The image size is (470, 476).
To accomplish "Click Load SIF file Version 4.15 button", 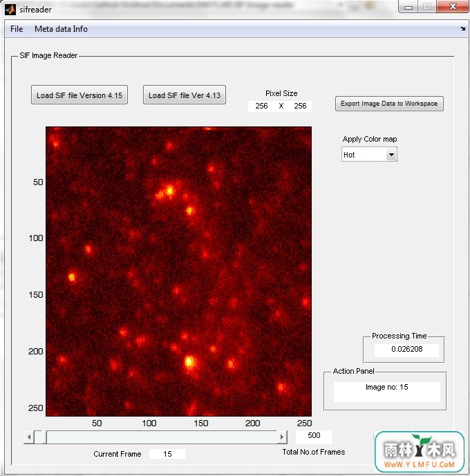I will coord(79,95).
